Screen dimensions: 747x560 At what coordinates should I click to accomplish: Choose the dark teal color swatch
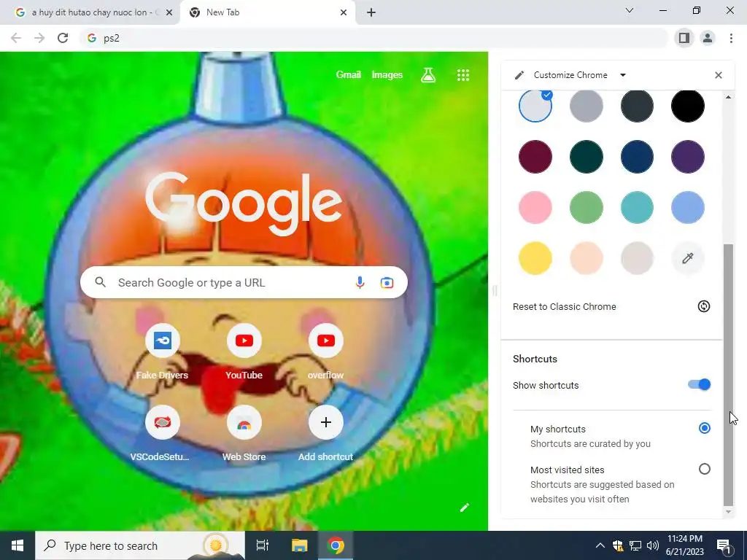pos(586,157)
